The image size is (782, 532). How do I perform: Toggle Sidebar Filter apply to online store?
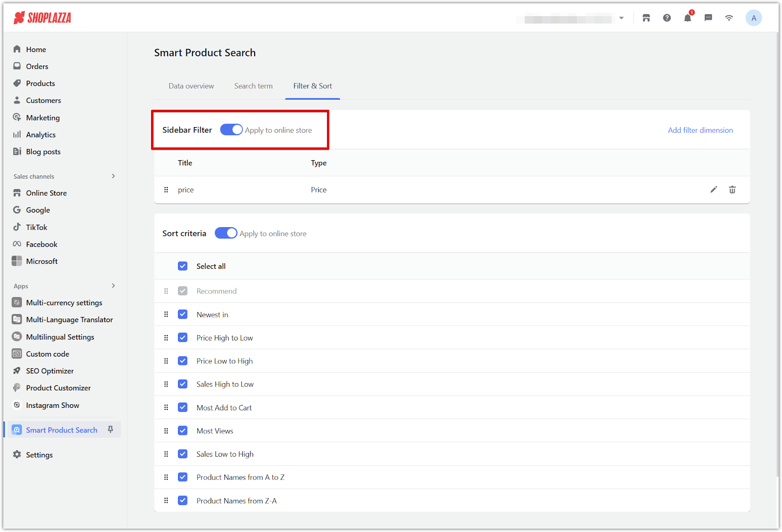(x=231, y=130)
